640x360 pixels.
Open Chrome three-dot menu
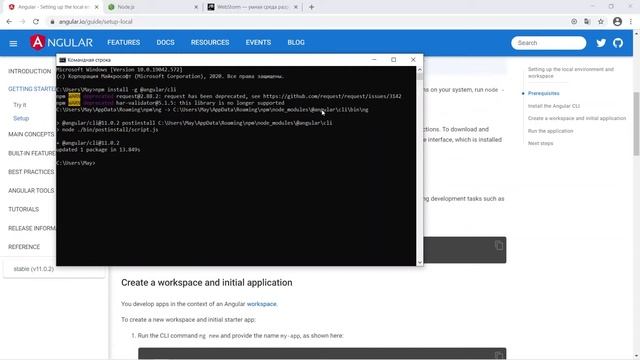click(631, 22)
